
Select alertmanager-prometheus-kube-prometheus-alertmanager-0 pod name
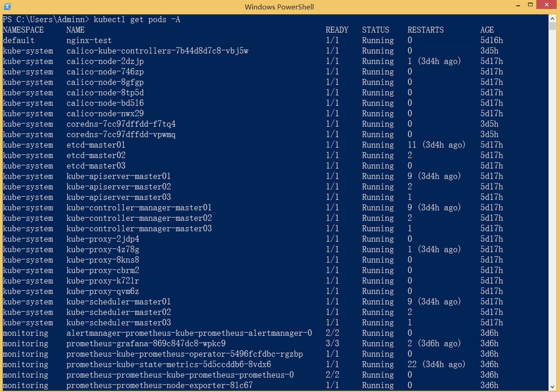[189, 333]
